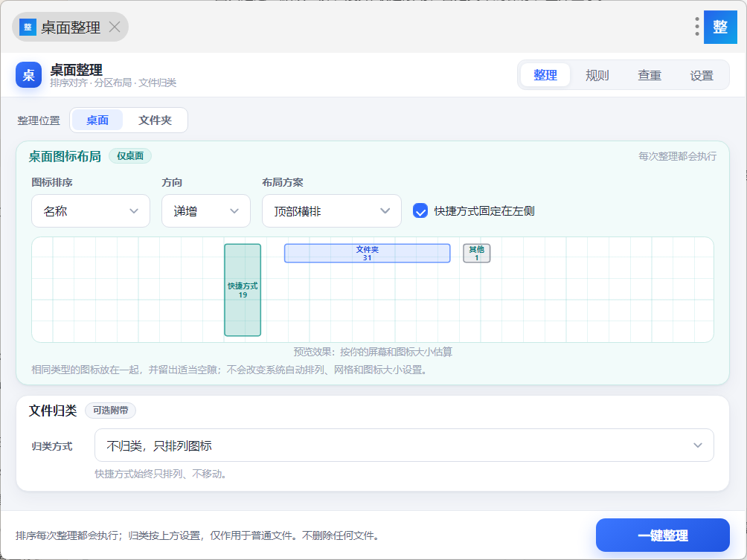The height and width of the screenshot is (560, 747).
Task: Open the 布局方案 顶部横排 dropdown
Action: click(332, 211)
